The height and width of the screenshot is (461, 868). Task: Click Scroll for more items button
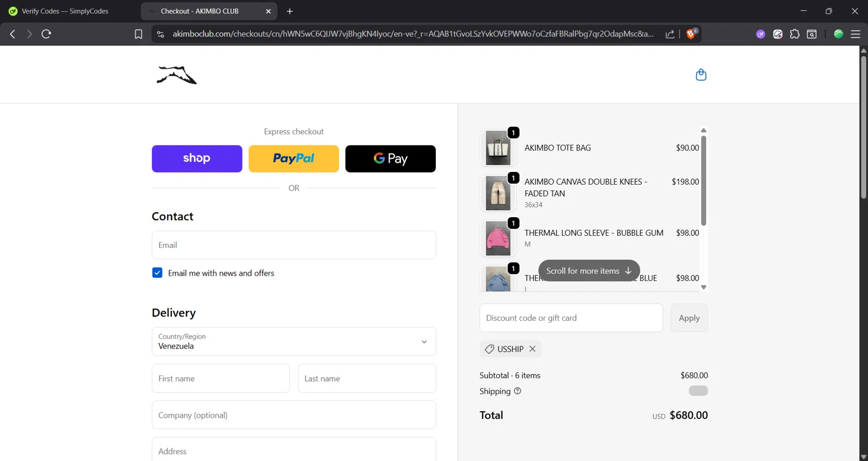589,270
